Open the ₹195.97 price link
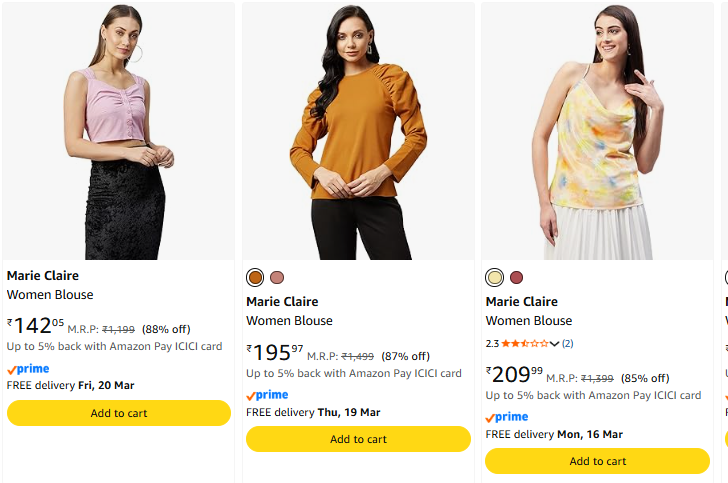This screenshot has height=483, width=728. tap(275, 353)
